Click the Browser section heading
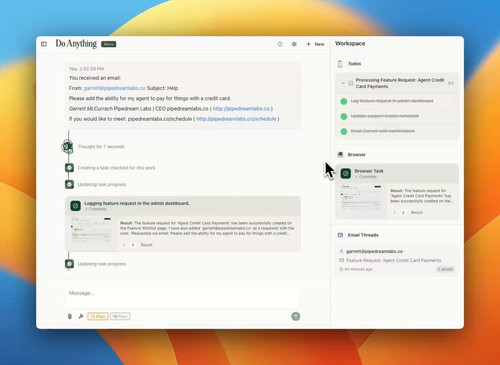 pos(357,155)
